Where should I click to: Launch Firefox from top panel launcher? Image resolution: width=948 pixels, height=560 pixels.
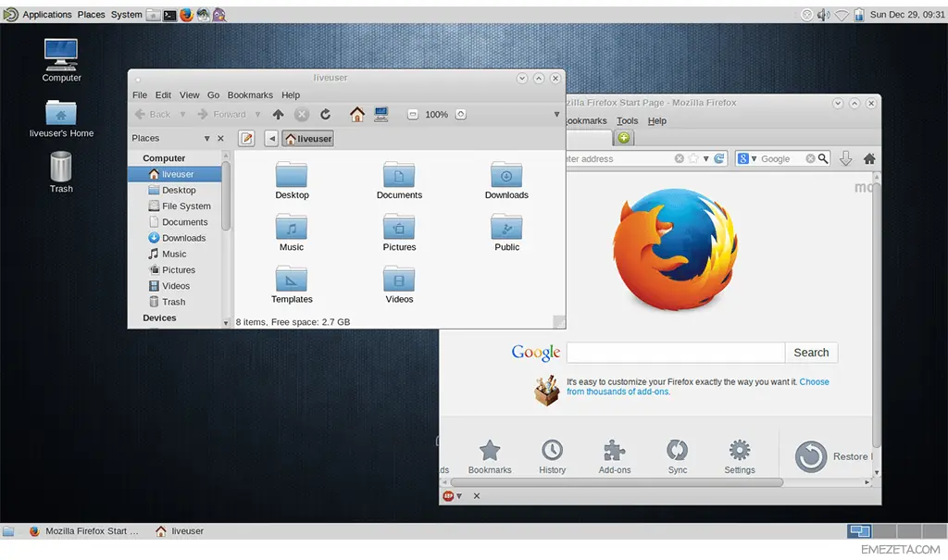(x=186, y=15)
